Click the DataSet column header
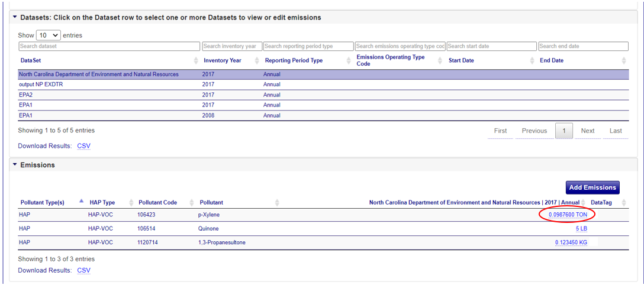The height and width of the screenshot is (285, 644). click(x=31, y=61)
